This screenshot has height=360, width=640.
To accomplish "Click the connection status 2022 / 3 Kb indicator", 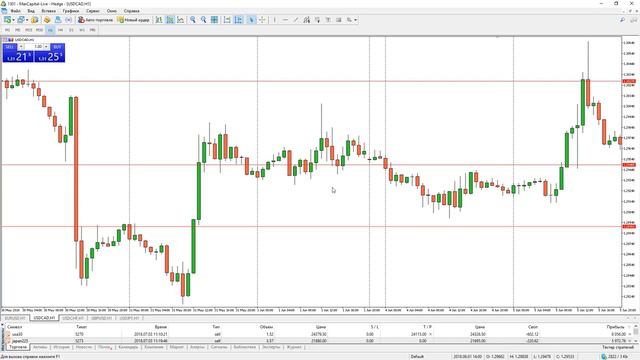I will (615, 356).
